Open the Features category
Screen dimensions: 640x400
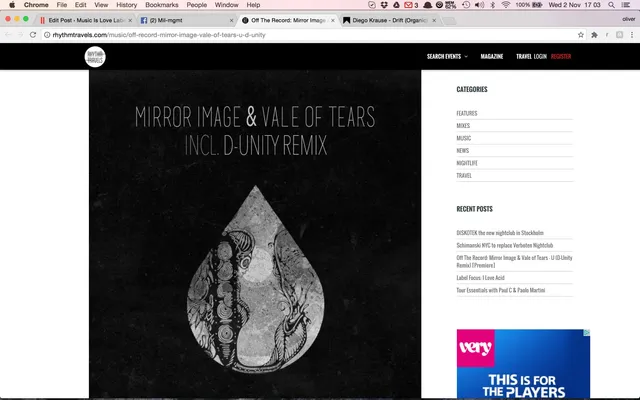click(467, 113)
